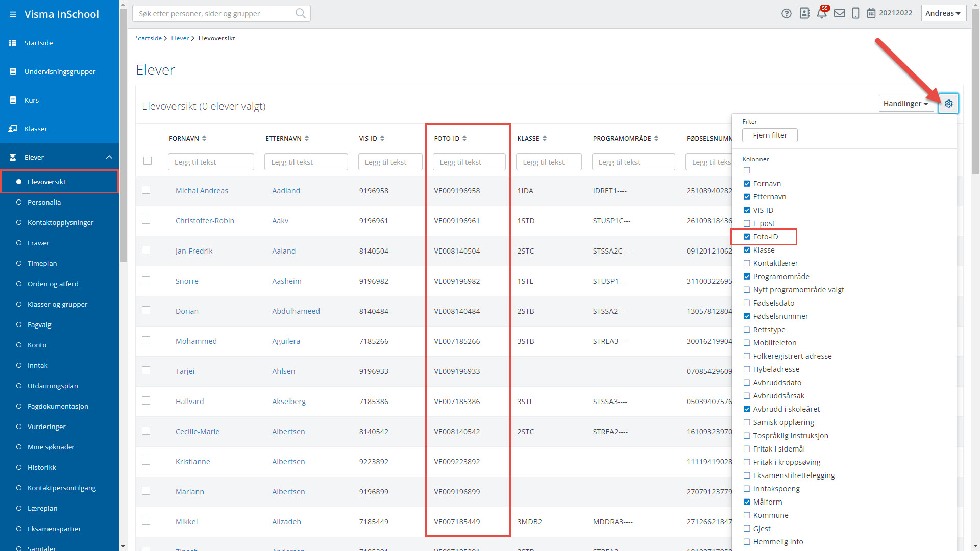Open the help question mark icon
The image size is (980, 551).
point(787,13)
